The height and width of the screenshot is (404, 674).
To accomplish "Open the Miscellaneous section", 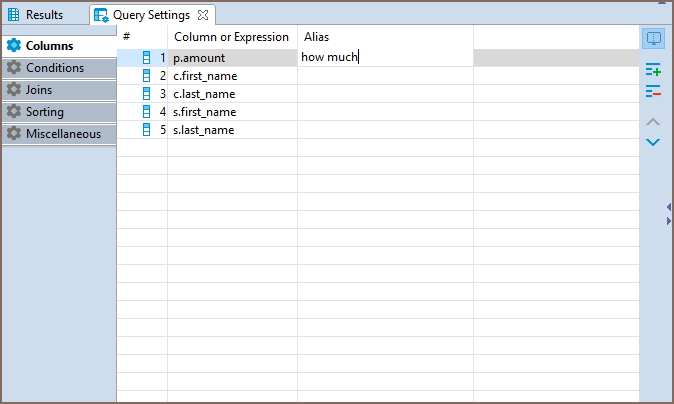I will pyautogui.click(x=59, y=134).
